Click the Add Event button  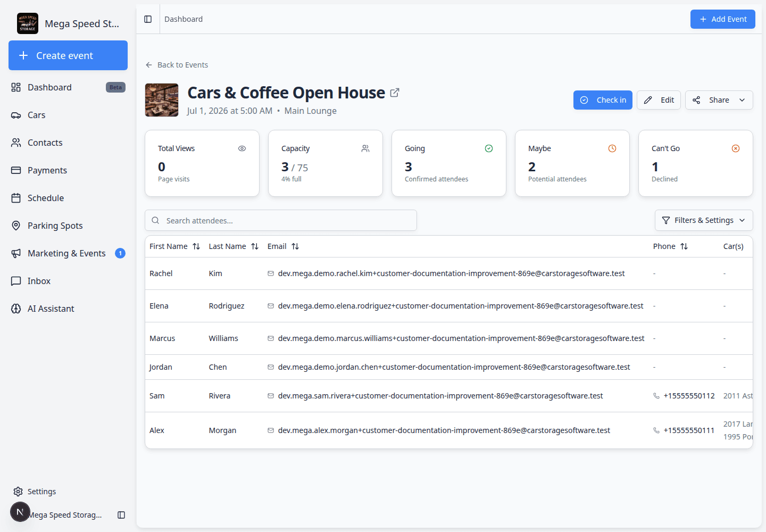click(x=722, y=19)
